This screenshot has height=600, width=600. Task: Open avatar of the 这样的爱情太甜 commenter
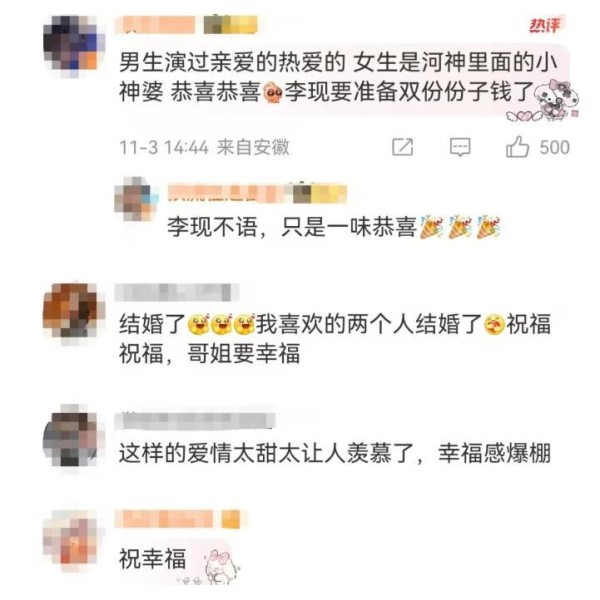(x=73, y=437)
